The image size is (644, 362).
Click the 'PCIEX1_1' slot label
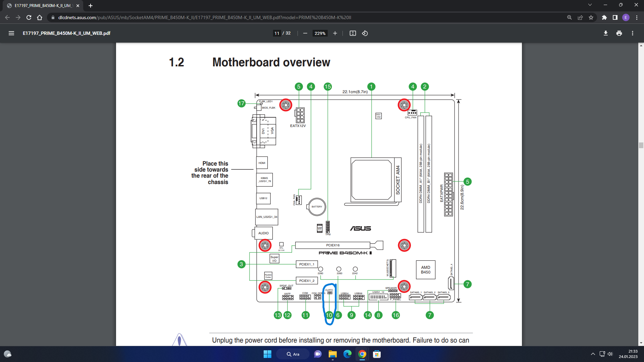(x=307, y=264)
